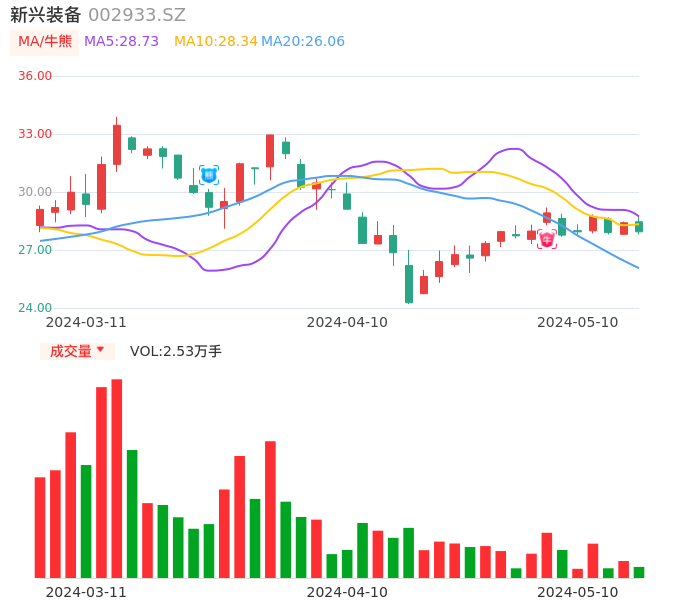This screenshot has height=606, width=686.
Task: Click the blue bear marker icon on chart
Action: point(208,175)
